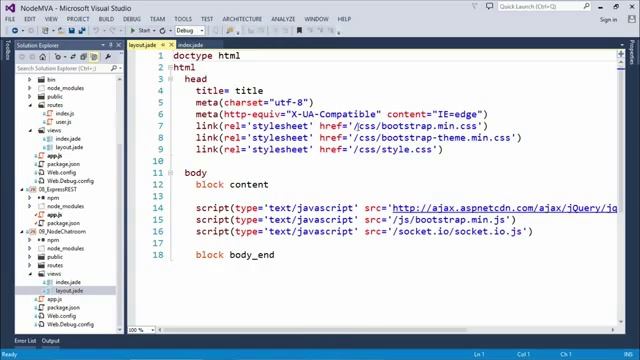This screenshot has width=640, height=360.
Task: Open the DEBUG menu
Action: (132, 19)
